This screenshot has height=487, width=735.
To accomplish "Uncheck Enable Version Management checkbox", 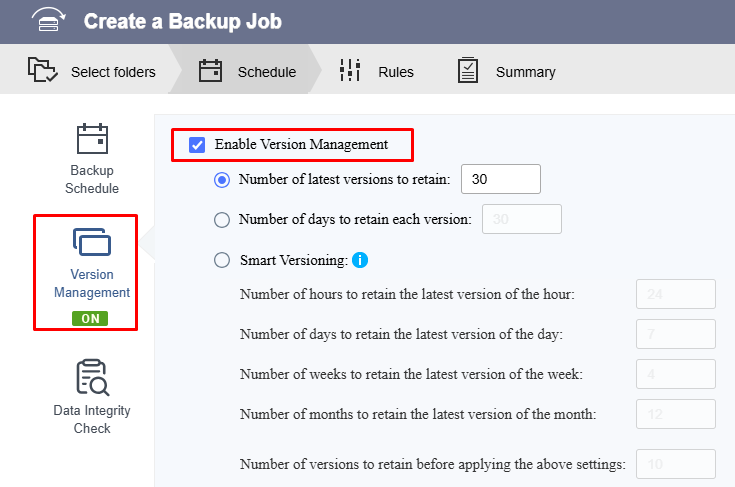I will pos(197,145).
